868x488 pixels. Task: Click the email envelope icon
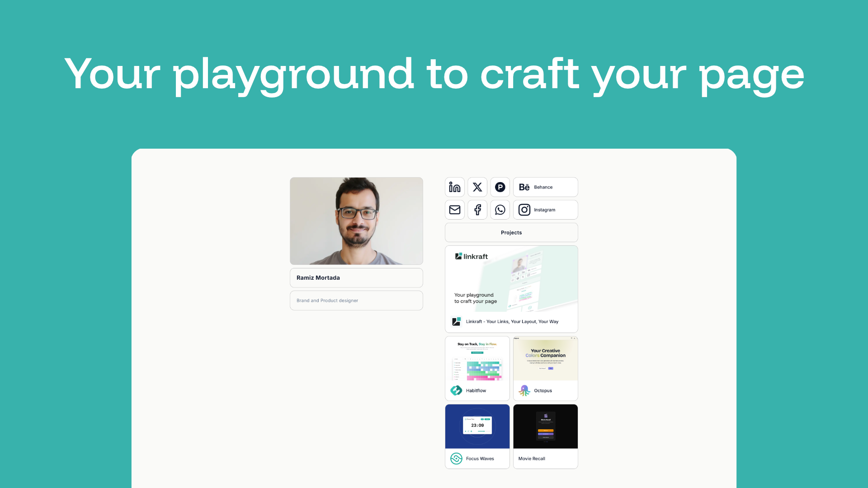click(454, 210)
